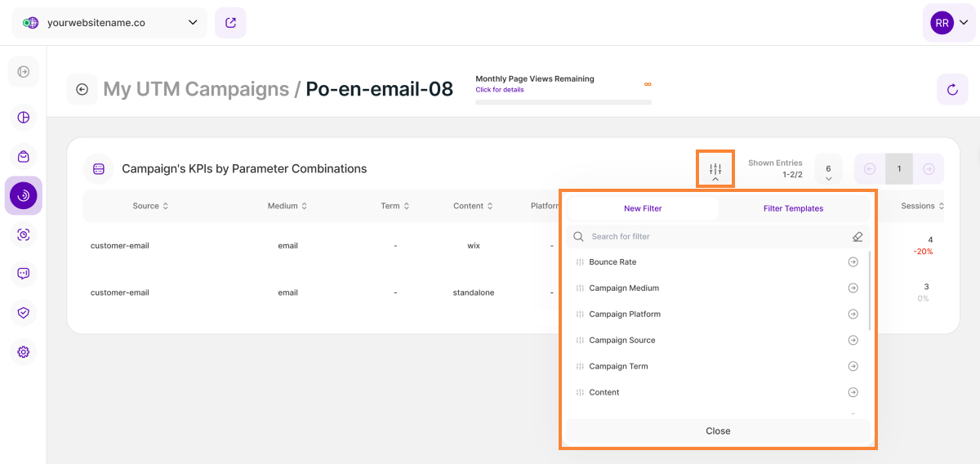Screen dimensions: 980x464
Task: Open settings gear in the sidebar
Action: [x=24, y=352]
